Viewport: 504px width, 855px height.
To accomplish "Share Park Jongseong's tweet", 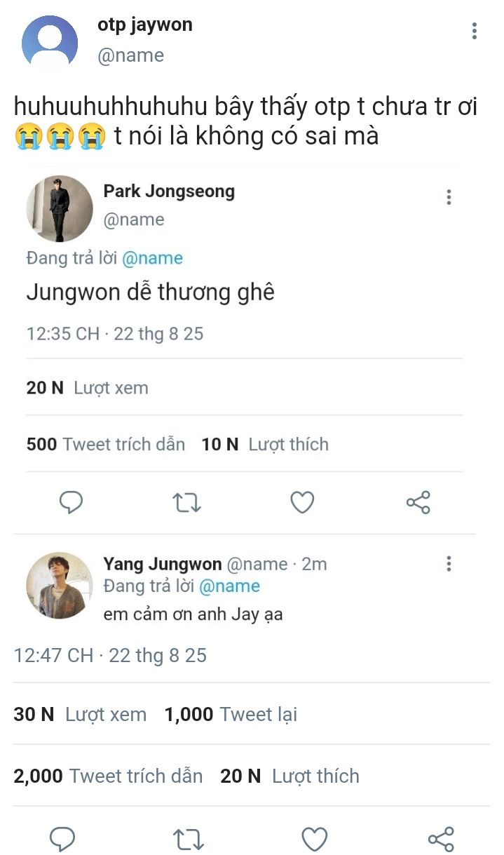I will click(x=418, y=502).
